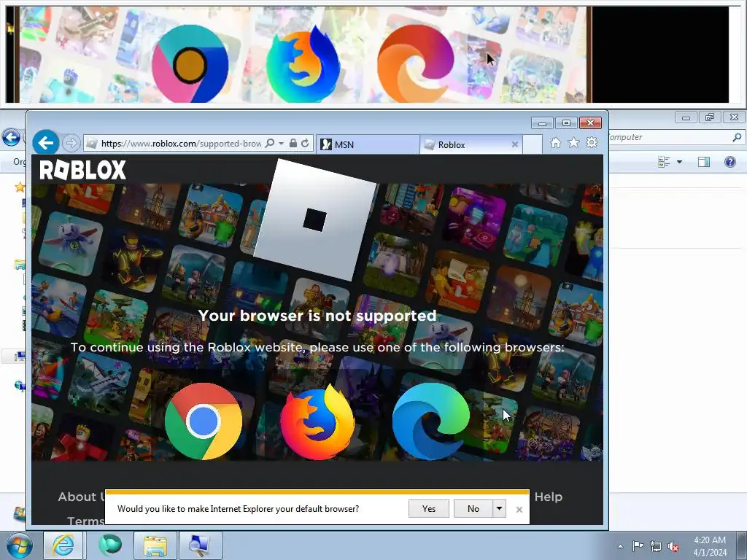Viewport: 747px width, 560px height.
Task: Click Yes to make IE default browser
Action: [x=429, y=508]
